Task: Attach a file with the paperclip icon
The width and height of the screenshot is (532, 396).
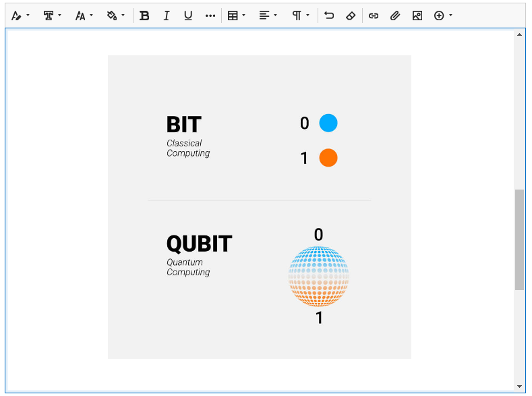Action: tap(395, 16)
